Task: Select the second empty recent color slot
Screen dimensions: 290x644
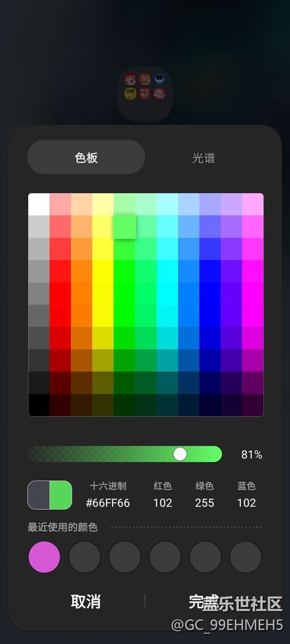Action: [125, 557]
